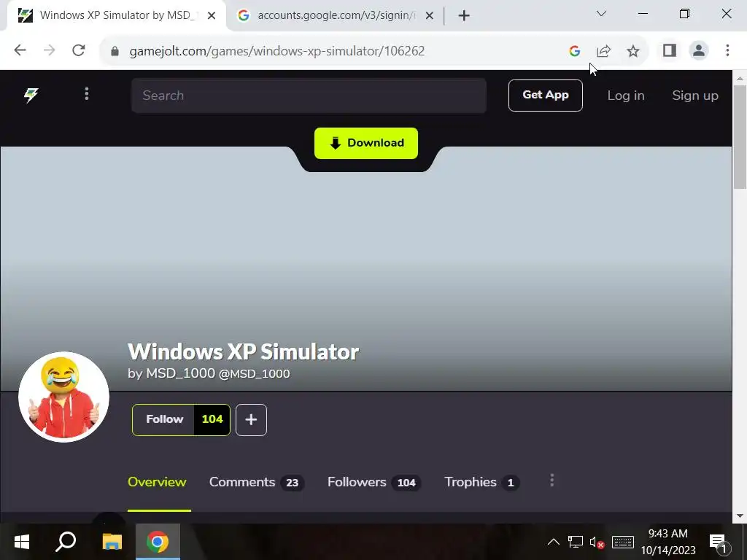
Task: Click the scrollbar down arrow
Action: pos(740,516)
